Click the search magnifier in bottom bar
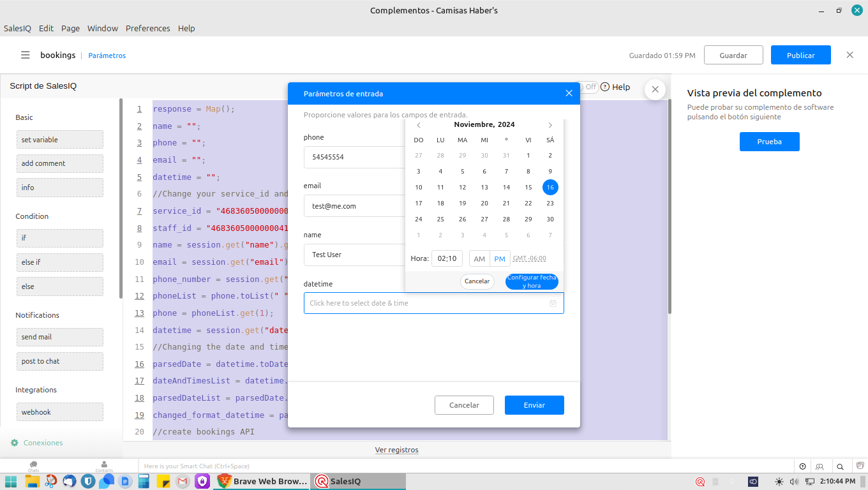The width and height of the screenshot is (868, 490). click(x=840, y=466)
